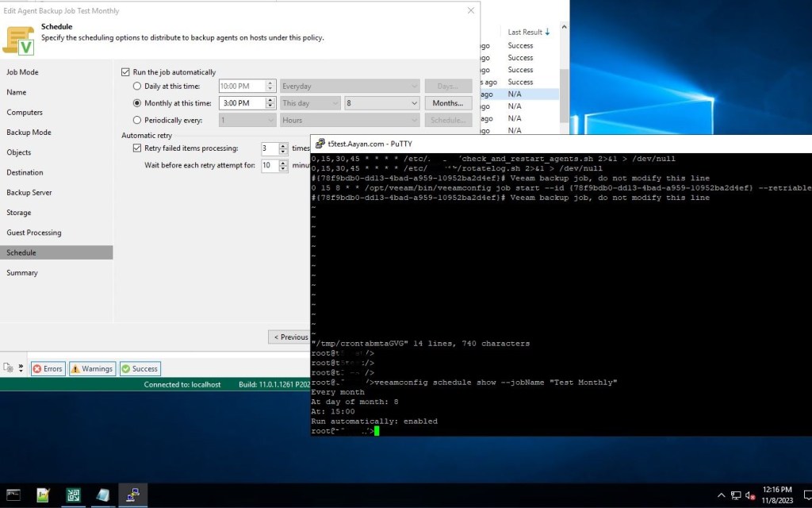Go to the Backup Mode step
The width and height of the screenshot is (812, 508).
[x=29, y=133]
